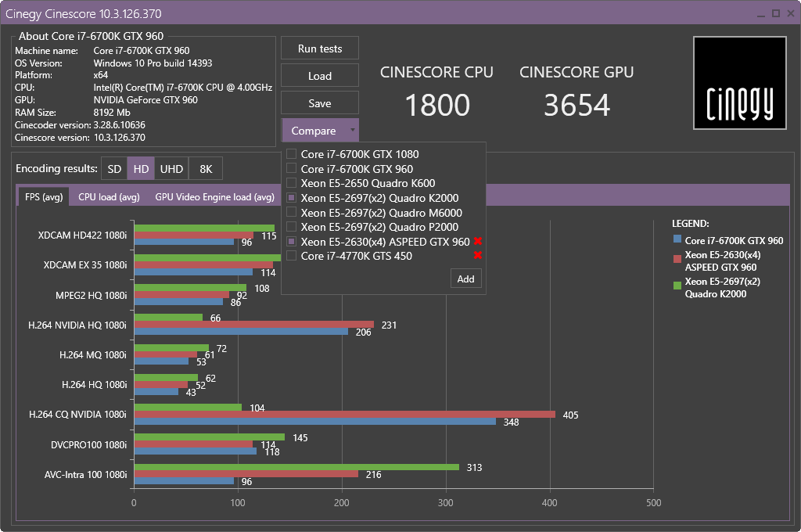Click the XDCAM HD422 1080i label
The height and width of the screenshot is (532, 801).
(x=82, y=235)
